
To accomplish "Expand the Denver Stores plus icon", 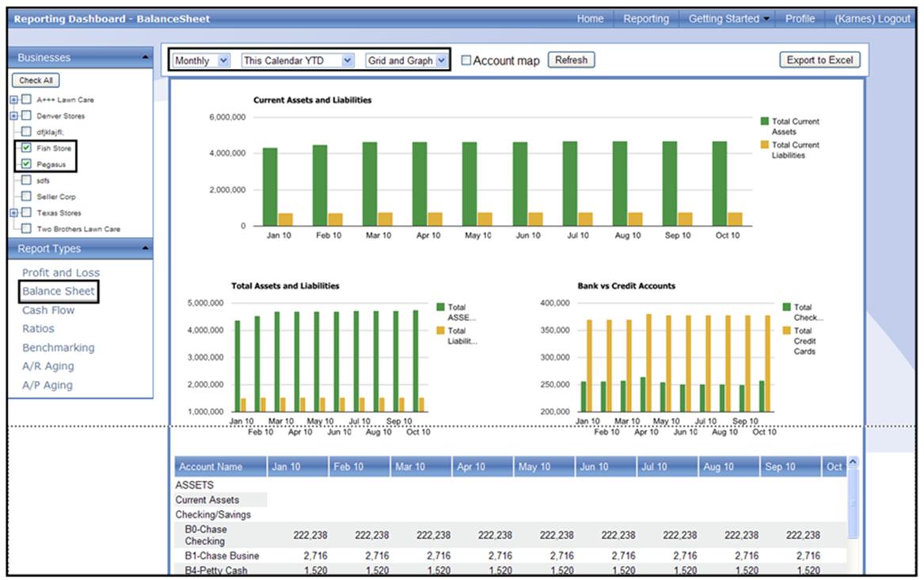I will click(13, 116).
